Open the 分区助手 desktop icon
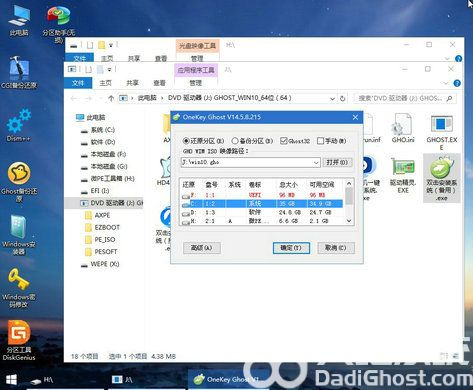Image resolution: width=473 pixels, height=390 pixels. (x=58, y=23)
